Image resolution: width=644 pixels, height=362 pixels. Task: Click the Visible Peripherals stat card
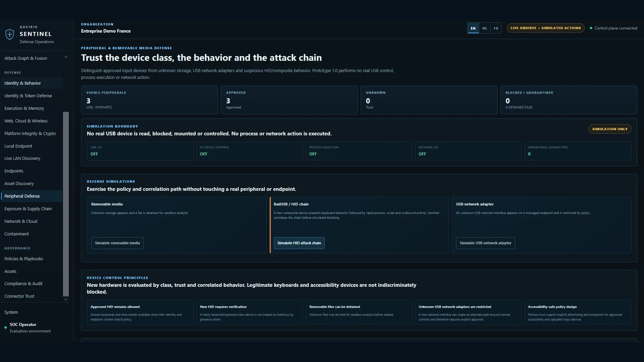pyautogui.click(x=149, y=100)
